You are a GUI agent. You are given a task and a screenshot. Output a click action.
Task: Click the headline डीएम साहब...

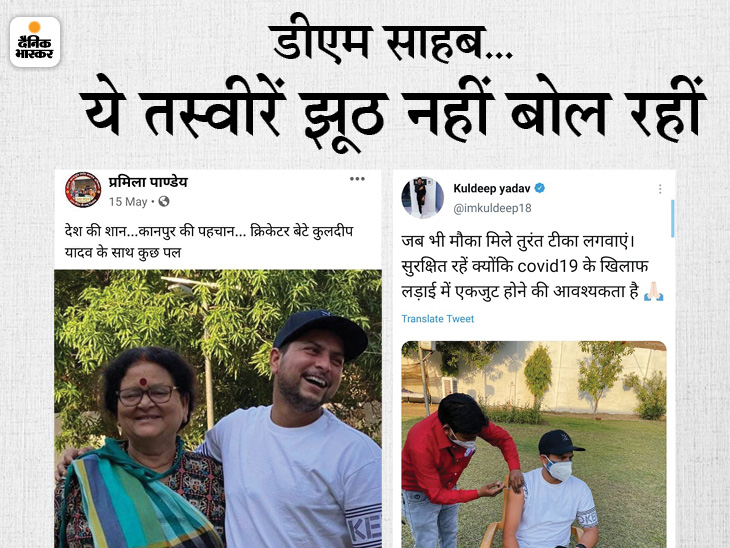click(x=392, y=43)
